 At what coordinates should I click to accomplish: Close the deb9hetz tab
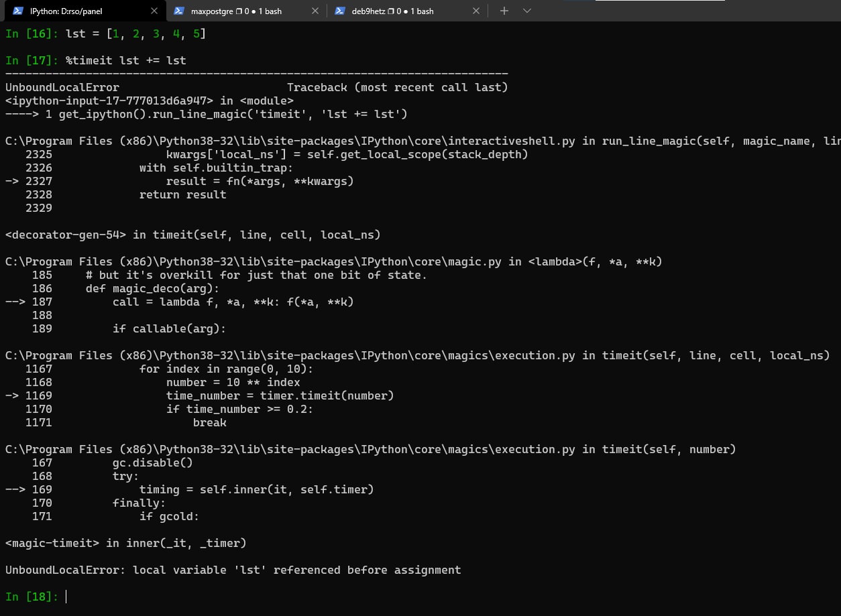tap(476, 11)
